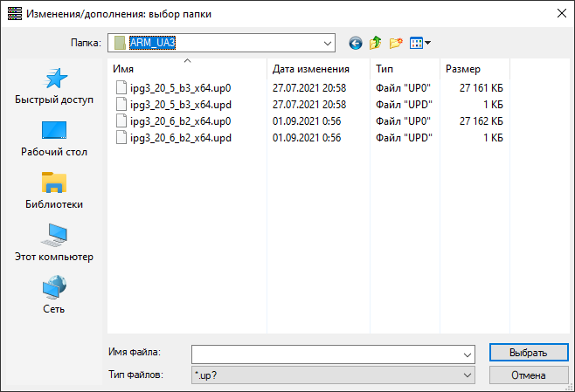Select Этот компьютер location

click(54, 243)
